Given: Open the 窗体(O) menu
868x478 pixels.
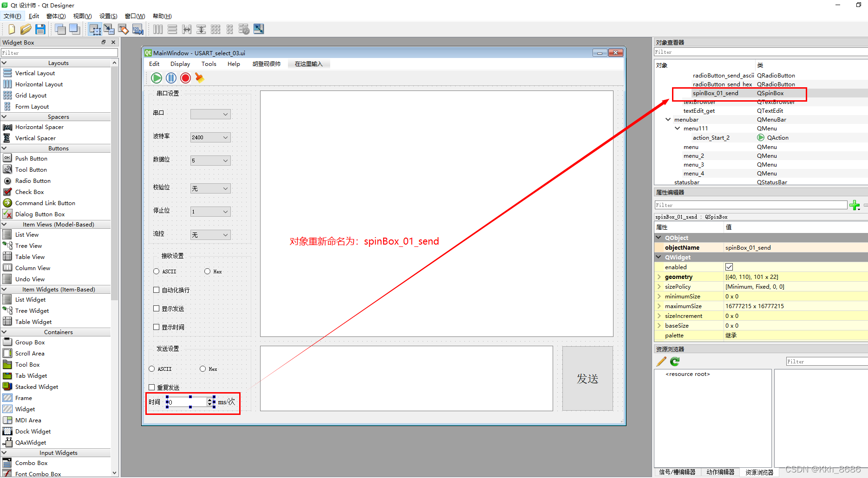Looking at the screenshot, I should (x=56, y=16).
